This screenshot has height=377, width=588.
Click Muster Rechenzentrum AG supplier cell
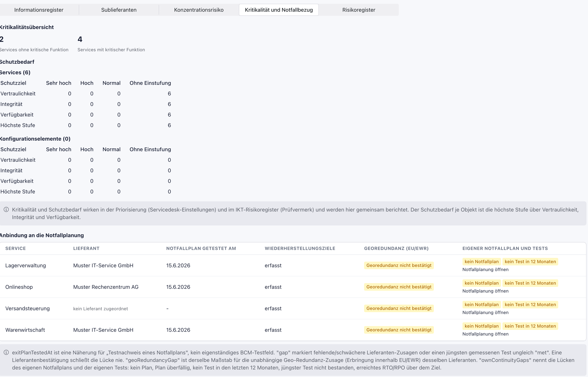[106, 287]
